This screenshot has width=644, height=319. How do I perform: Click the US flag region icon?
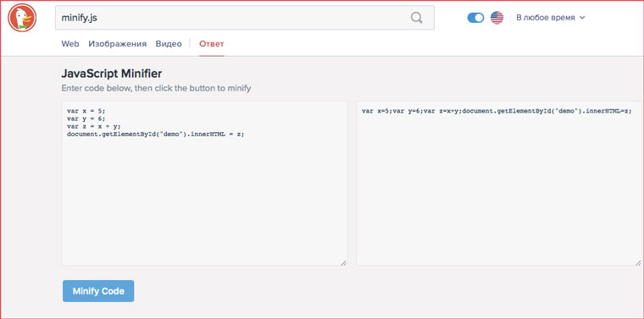coord(497,18)
